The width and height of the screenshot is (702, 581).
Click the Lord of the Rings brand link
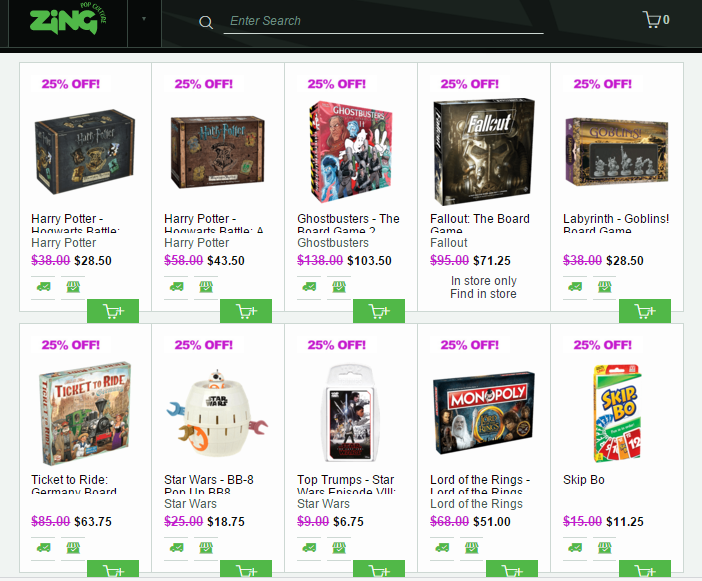476,504
